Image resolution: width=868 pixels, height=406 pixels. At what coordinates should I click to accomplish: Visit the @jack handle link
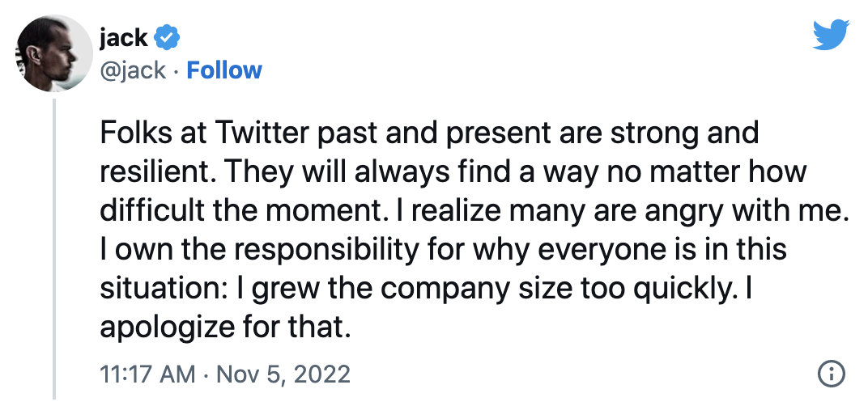133,70
